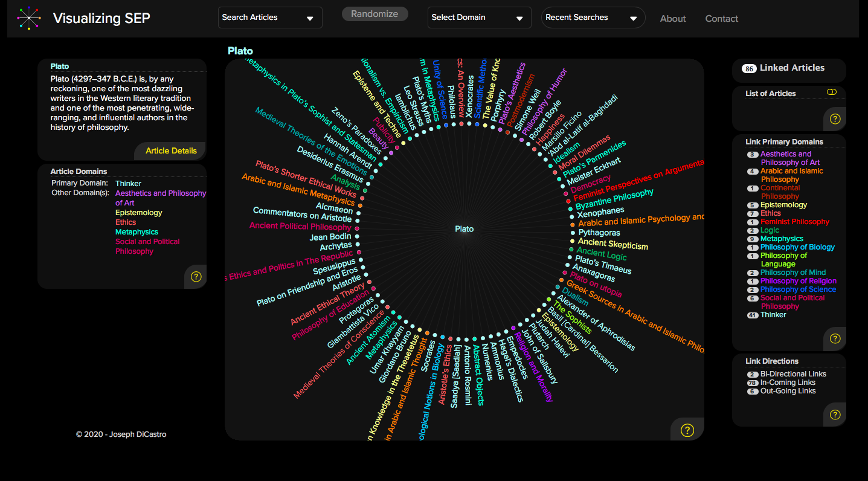Click the central Plato node in graph
The height and width of the screenshot is (481, 868).
(464, 229)
